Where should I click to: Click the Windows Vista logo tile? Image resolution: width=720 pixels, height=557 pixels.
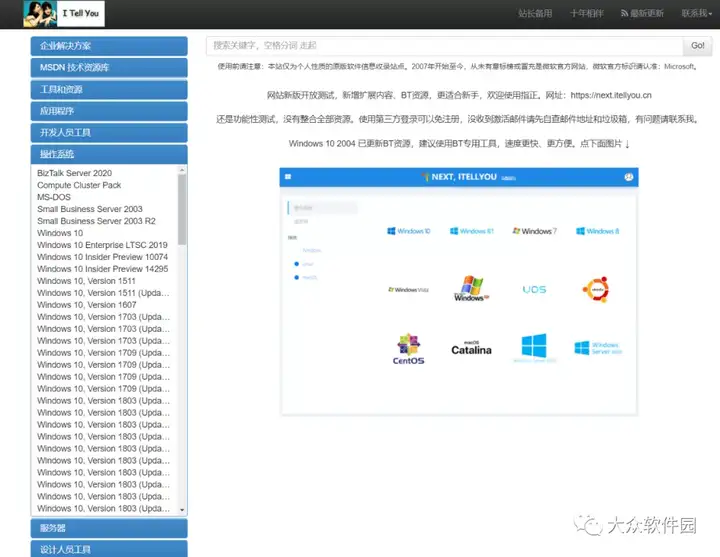[408, 290]
